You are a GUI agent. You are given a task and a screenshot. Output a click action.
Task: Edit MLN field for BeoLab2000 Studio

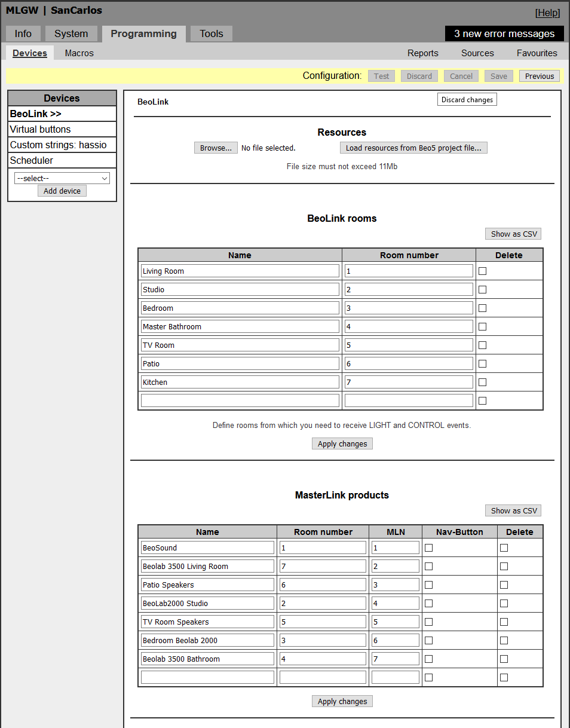[396, 603]
